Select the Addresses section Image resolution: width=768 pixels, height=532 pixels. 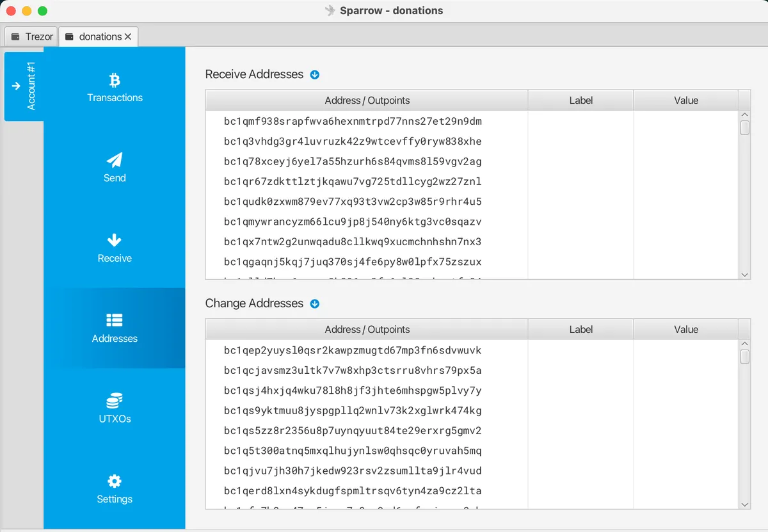(115, 328)
